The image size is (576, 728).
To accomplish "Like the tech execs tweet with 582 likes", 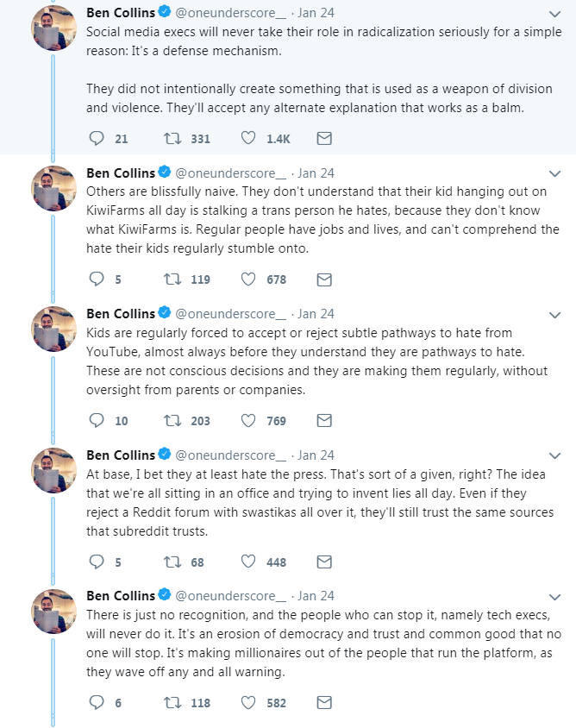I will 247,702.
